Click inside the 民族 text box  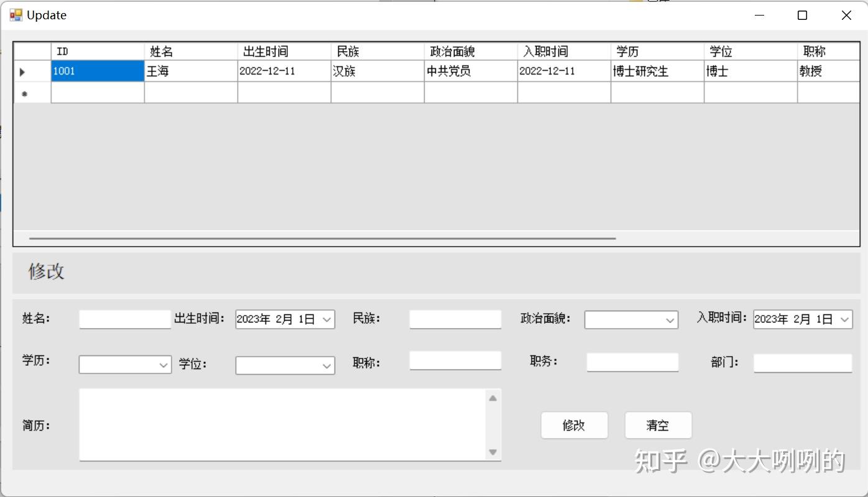tap(455, 319)
